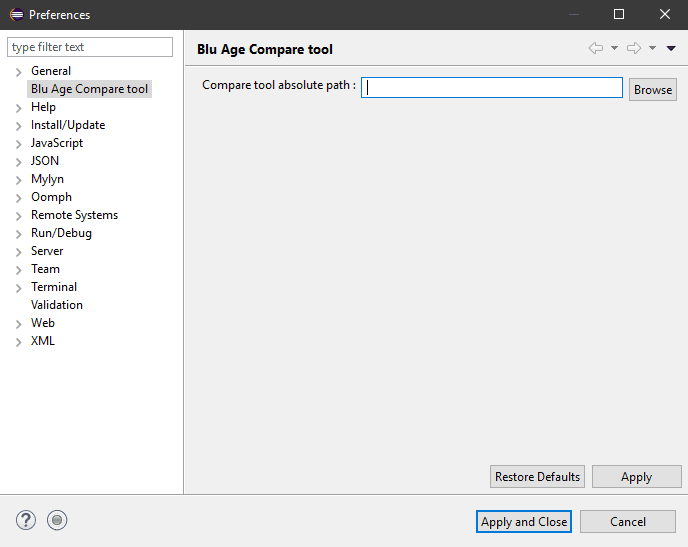
Task: Select Team preferences entry
Action: click(x=45, y=269)
